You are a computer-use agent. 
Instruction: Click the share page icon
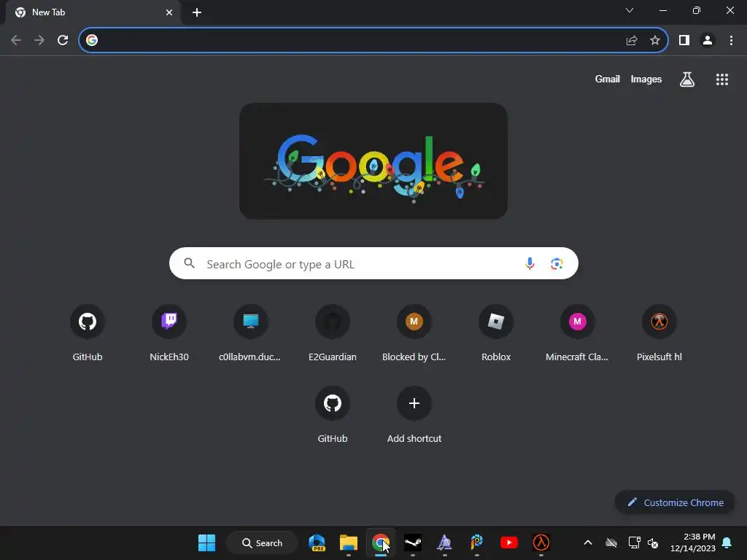tap(632, 40)
